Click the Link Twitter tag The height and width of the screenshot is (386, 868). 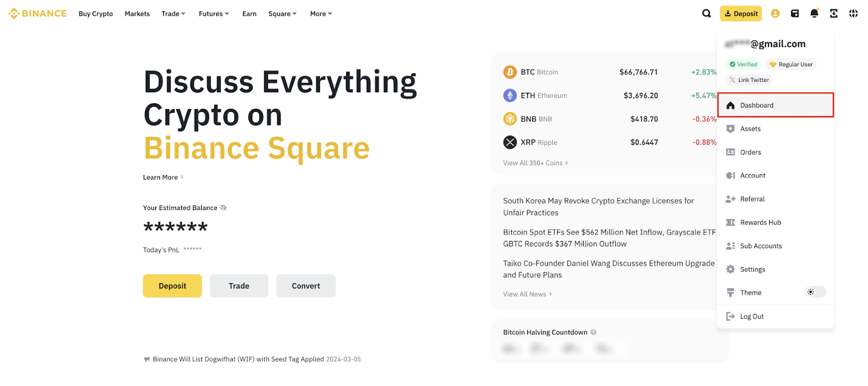(749, 80)
